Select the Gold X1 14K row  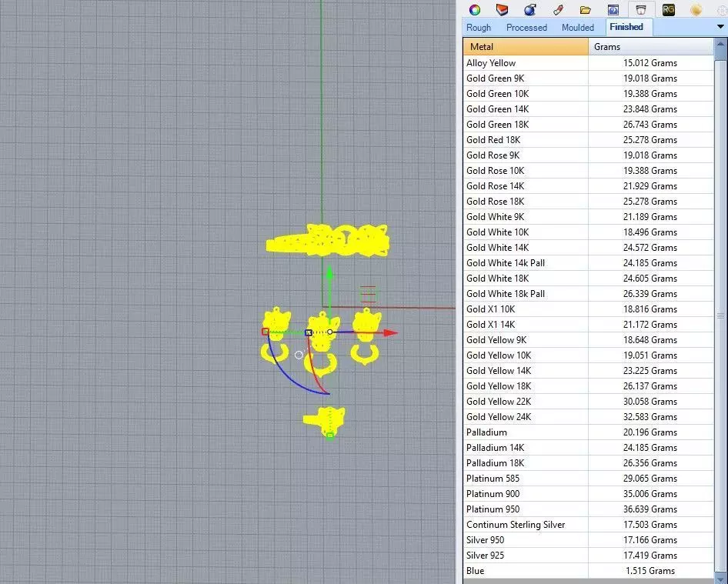pyautogui.click(x=588, y=324)
